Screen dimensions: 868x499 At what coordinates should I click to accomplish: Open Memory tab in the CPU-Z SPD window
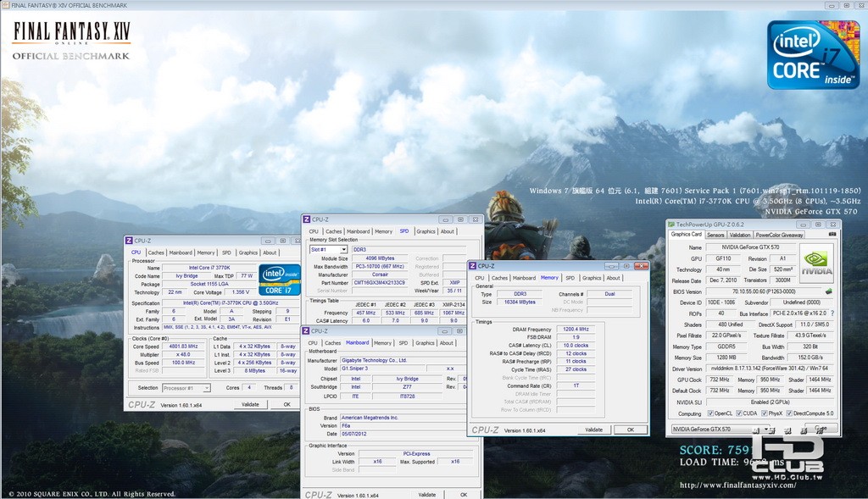383,231
